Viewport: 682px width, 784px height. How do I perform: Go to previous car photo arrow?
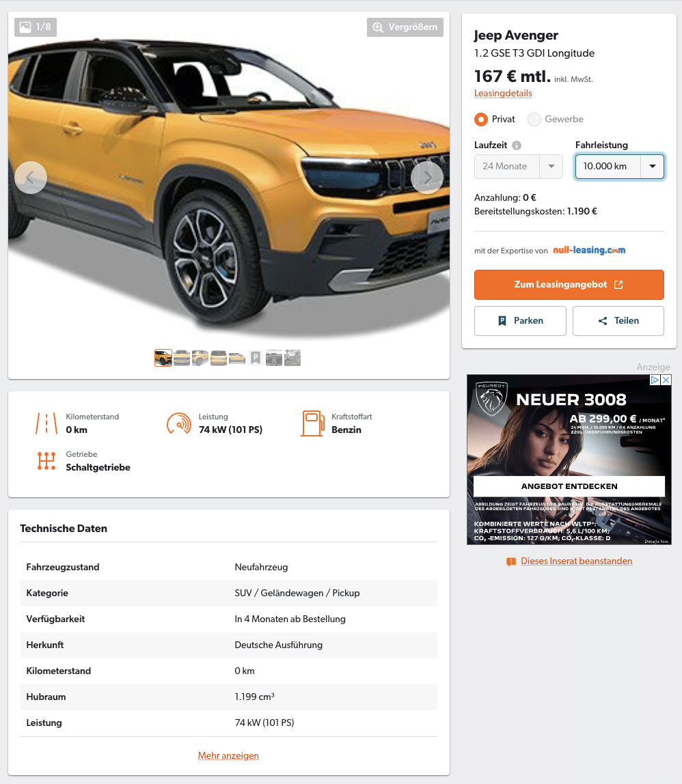(x=31, y=178)
